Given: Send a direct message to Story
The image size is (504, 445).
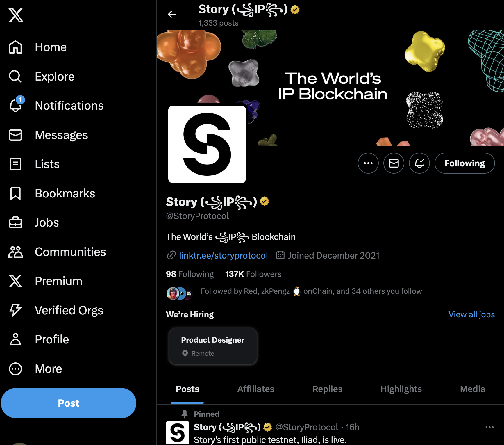Looking at the screenshot, I should click(x=394, y=163).
